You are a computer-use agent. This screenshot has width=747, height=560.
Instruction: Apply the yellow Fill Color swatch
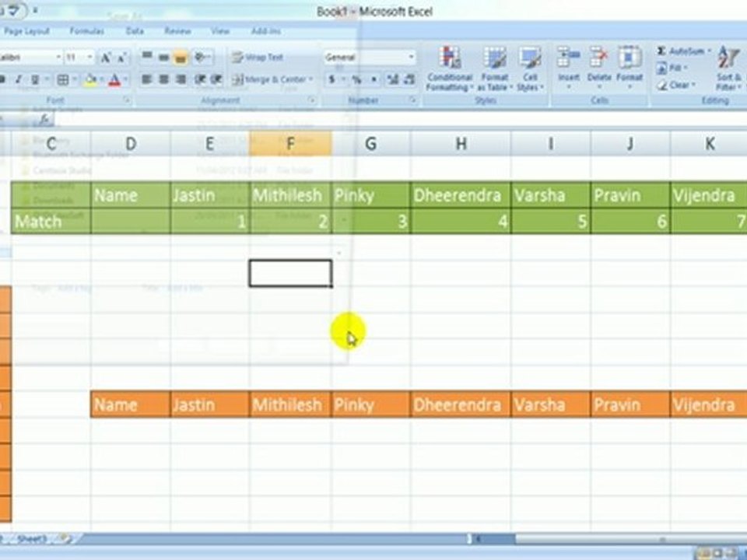(89, 80)
